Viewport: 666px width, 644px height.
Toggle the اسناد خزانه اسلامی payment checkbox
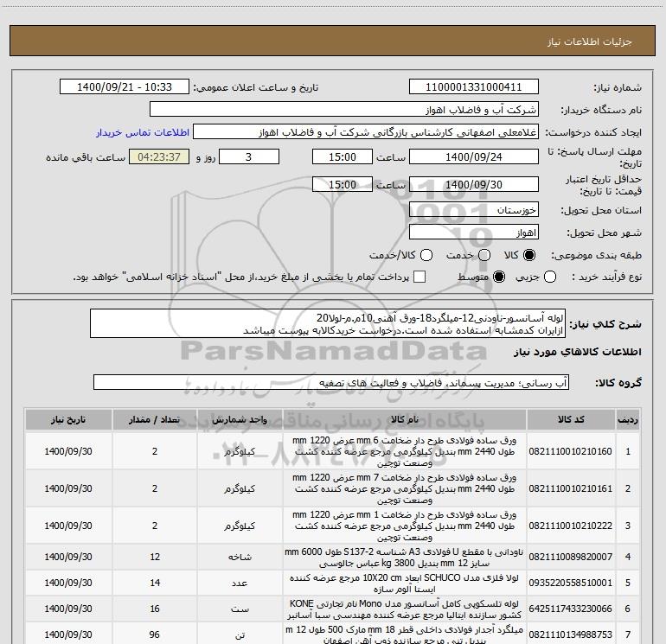pyautogui.click(x=419, y=277)
